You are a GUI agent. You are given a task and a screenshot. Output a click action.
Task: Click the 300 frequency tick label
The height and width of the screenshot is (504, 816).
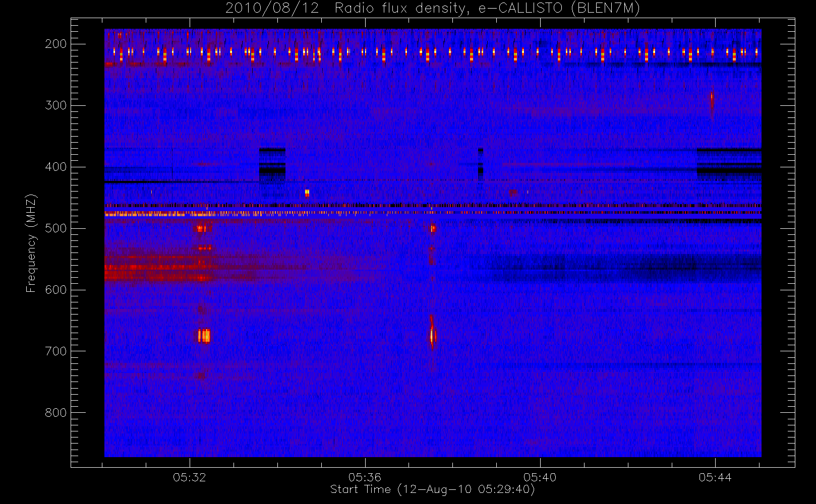click(x=55, y=105)
